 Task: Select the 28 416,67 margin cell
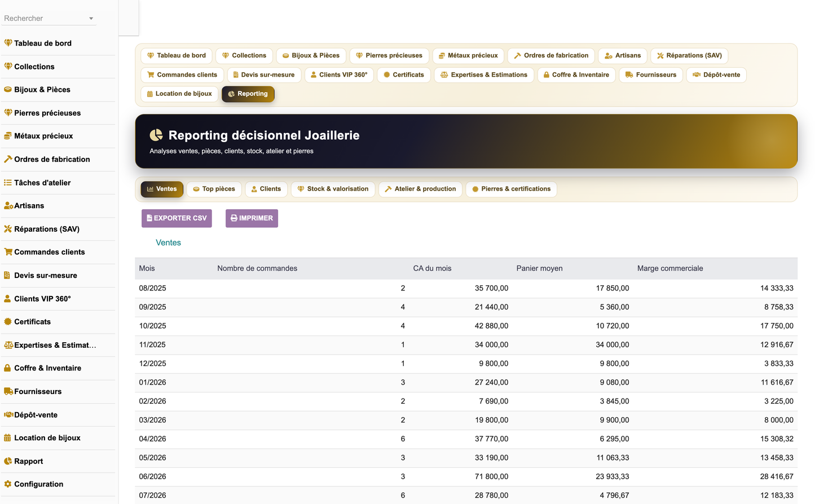click(x=777, y=476)
